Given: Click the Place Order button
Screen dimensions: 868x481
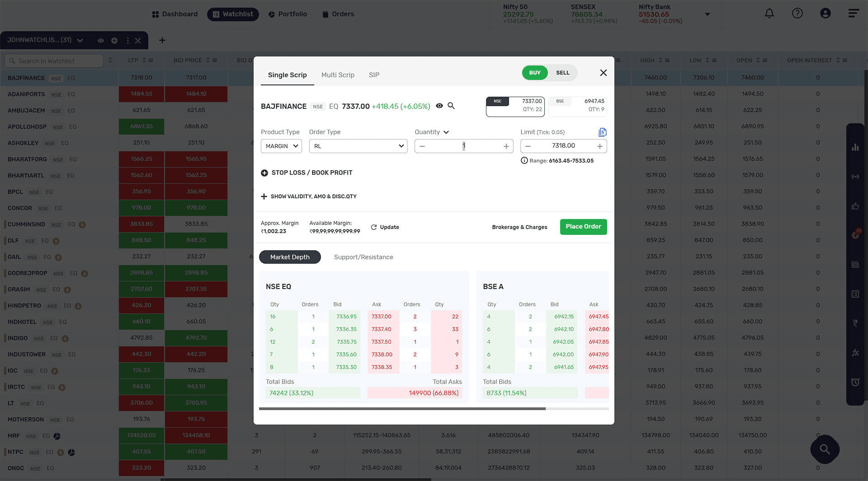Looking at the screenshot, I should [583, 227].
